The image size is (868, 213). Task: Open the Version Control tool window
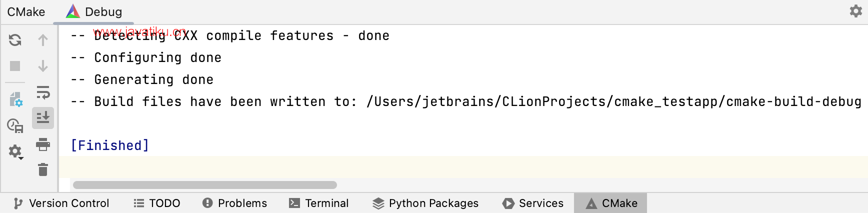(x=61, y=203)
